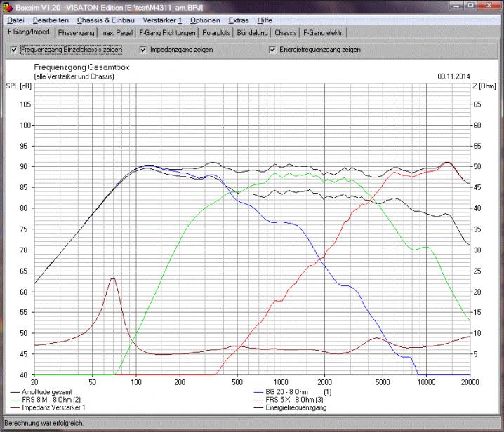Screen dimensions: 504x432
Task: Open the Verstärker 1 menu
Action: [162, 20]
